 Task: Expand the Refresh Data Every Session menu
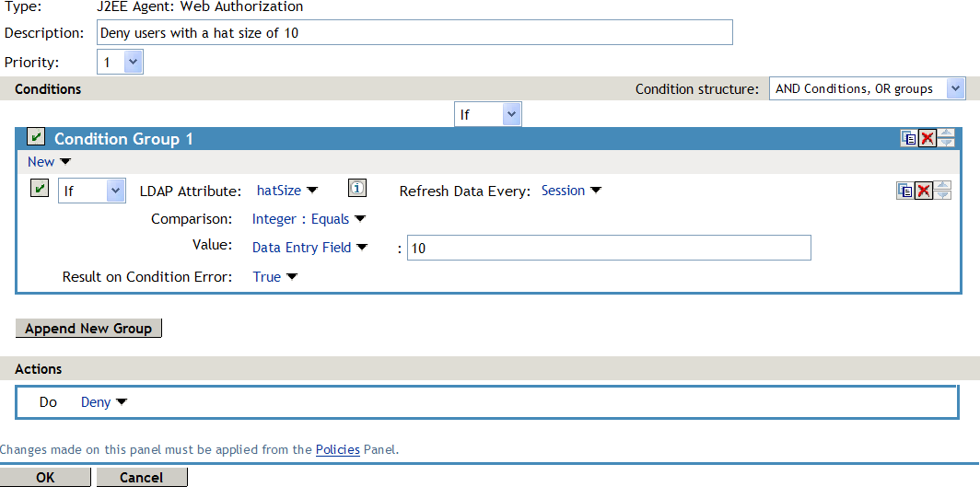(x=571, y=191)
